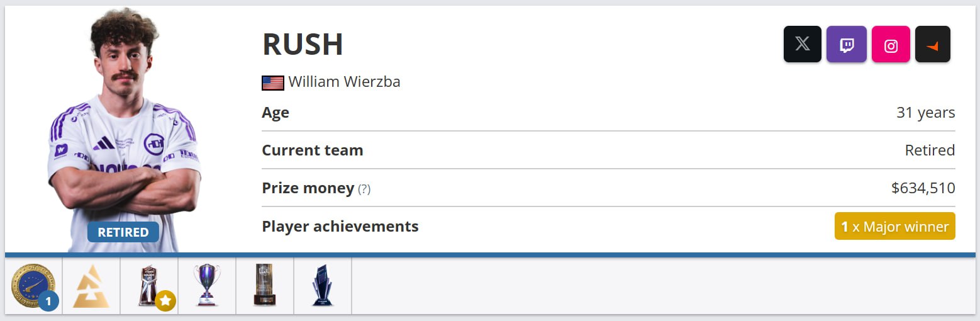Image resolution: width=980 pixels, height=321 pixels.
Task: Select the purple cup trophy
Action: click(207, 285)
